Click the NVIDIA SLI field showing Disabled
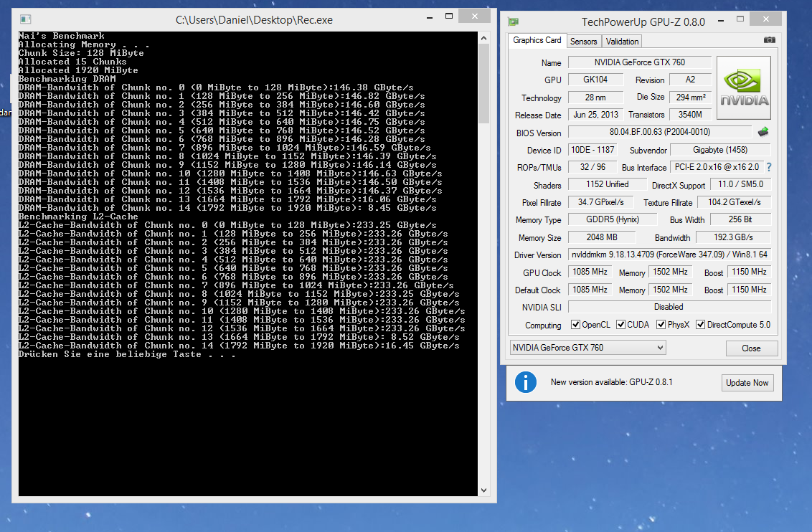812x532 pixels. click(669, 307)
